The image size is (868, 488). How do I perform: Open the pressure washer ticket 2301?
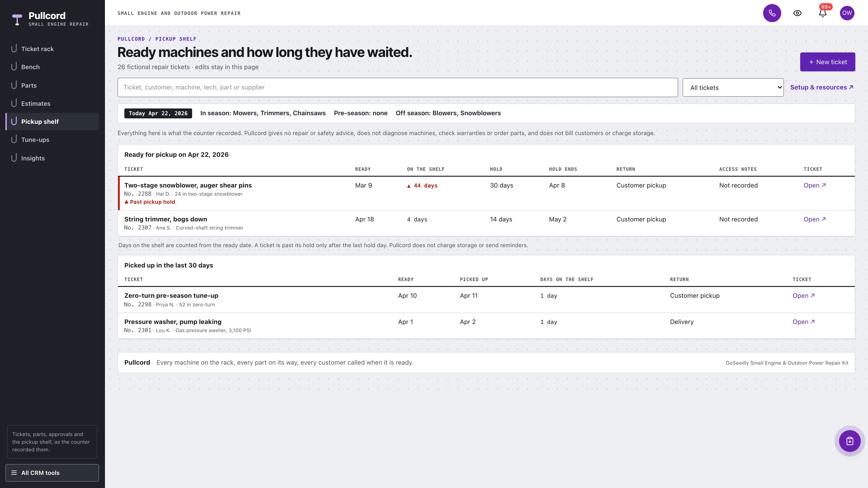coord(803,322)
